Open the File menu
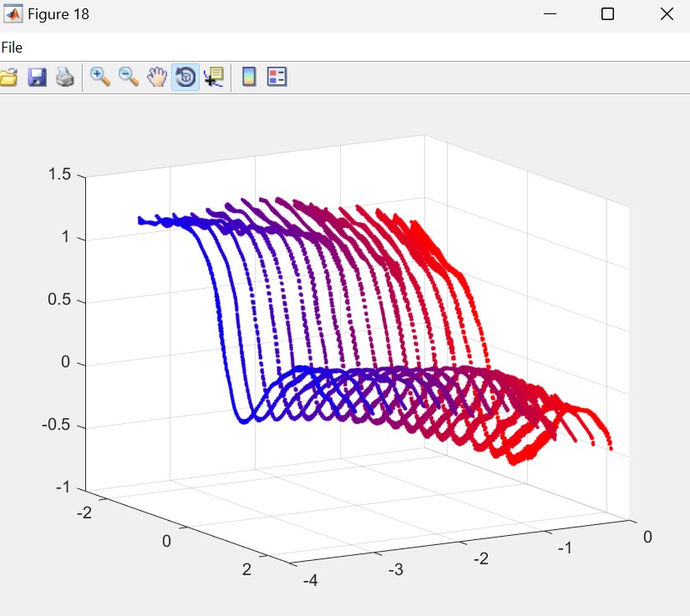This screenshot has width=690, height=616. click(12, 48)
